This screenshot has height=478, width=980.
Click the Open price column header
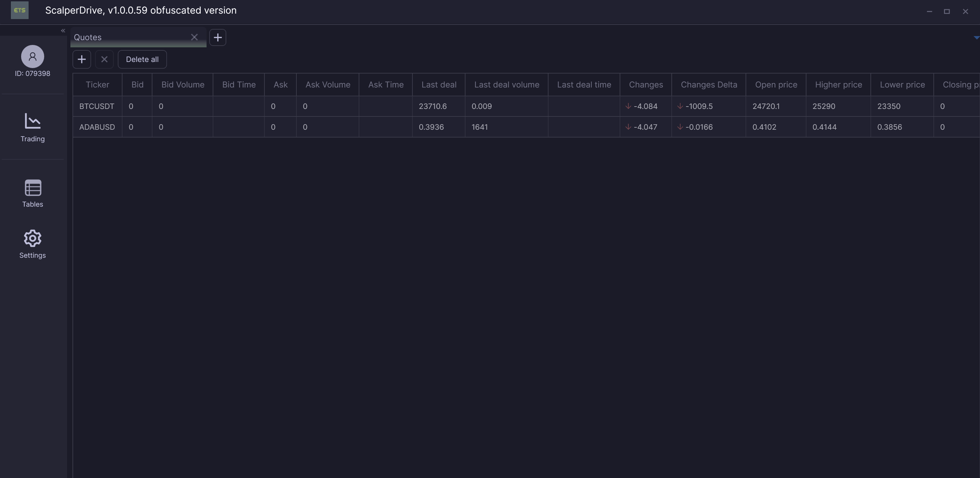[776, 85]
